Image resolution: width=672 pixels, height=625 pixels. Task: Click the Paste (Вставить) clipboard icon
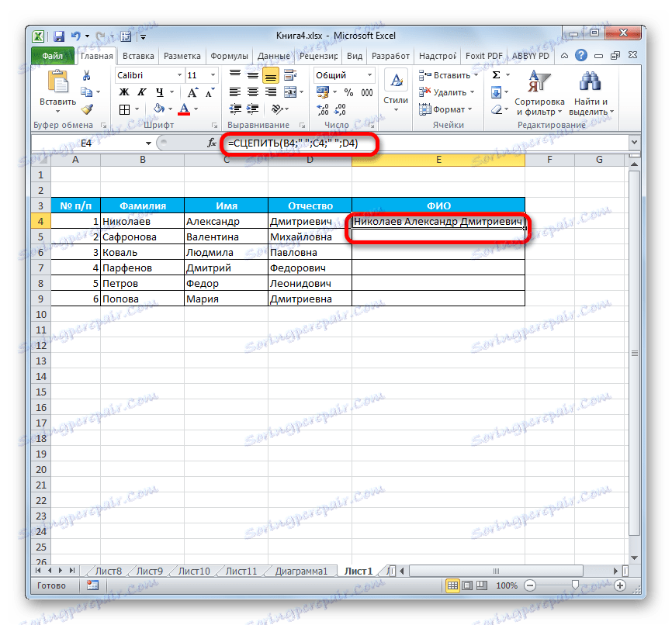tap(58, 81)
